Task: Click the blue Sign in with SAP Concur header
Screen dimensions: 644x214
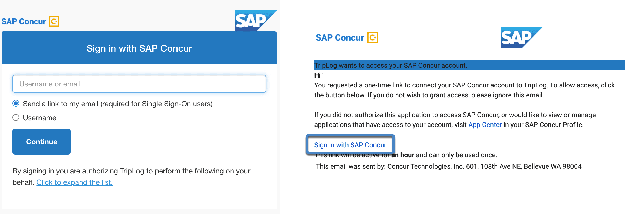Action: pyautogui.click(x=139, y=48)
